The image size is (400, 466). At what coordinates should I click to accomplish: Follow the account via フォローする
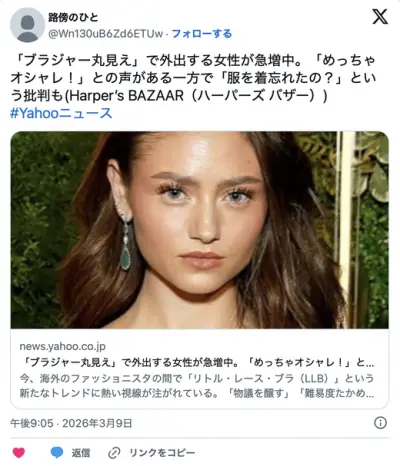click(202, 34)
